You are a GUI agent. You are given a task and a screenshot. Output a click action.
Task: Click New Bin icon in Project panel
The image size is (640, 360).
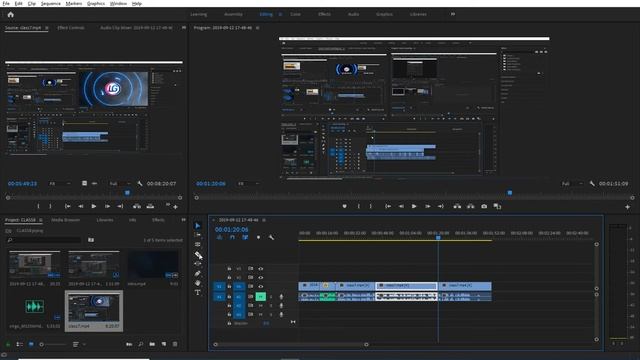point(152,344)
